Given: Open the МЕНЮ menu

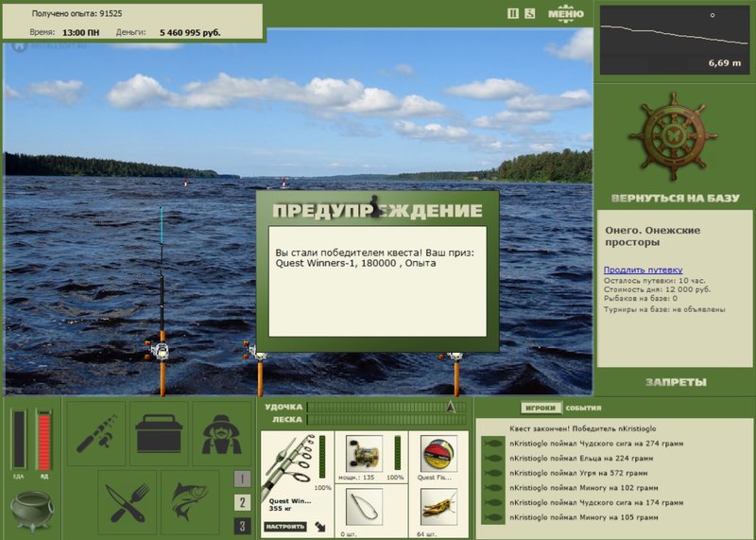Looking at the screenshot, I should (565, 13).
